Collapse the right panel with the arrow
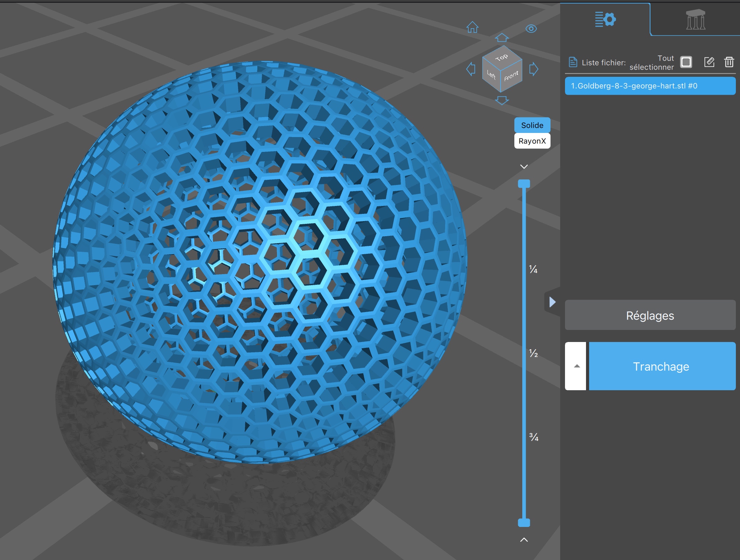The width and height of the screenshot is (740, 560). point(552,302)
